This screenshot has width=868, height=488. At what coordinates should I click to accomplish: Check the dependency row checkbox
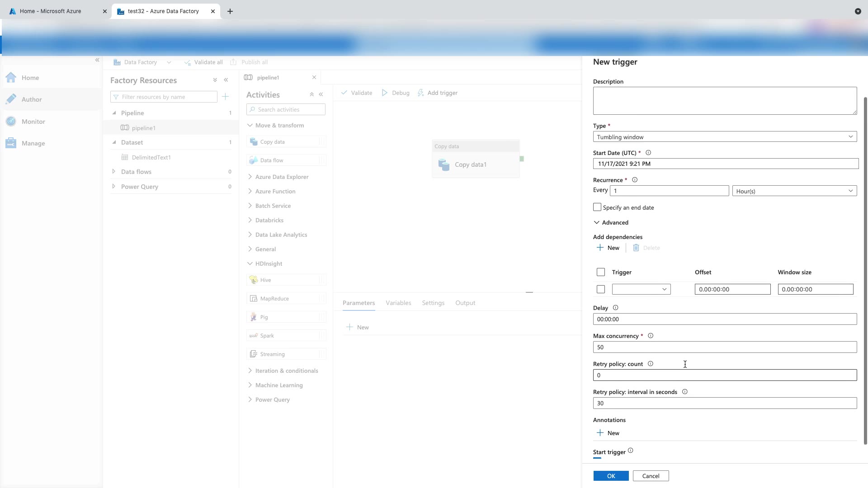pyautogui.click(x=601, y=289)
